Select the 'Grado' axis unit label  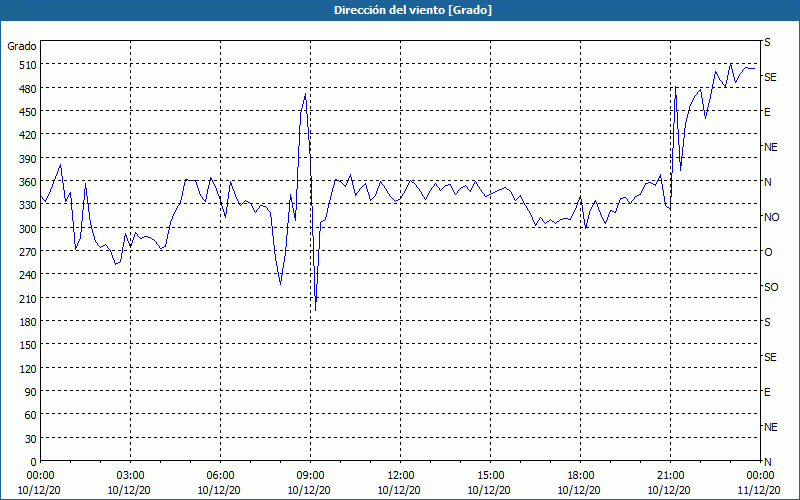pyautogui.click(x=21, y=46)
